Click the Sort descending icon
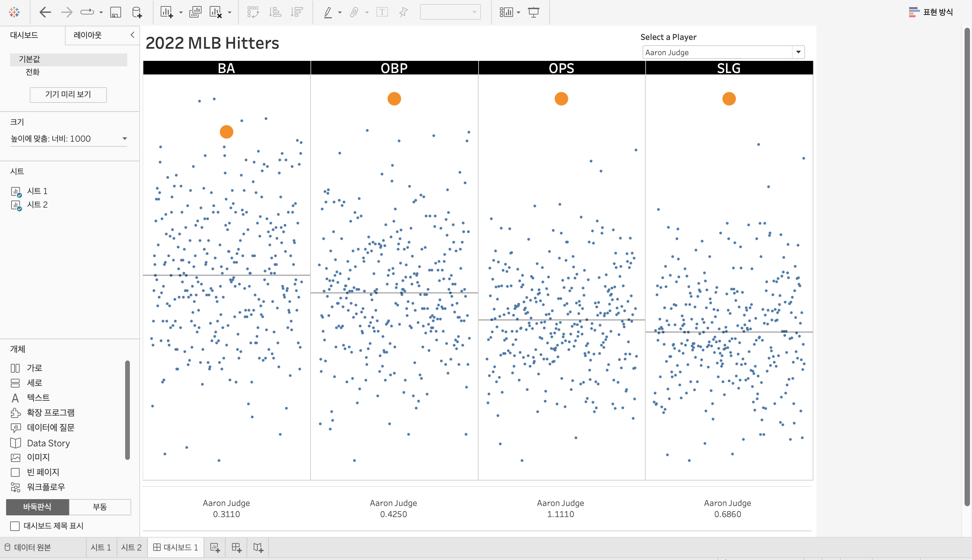Screen dimensions: 972x560 click(297, 12)
